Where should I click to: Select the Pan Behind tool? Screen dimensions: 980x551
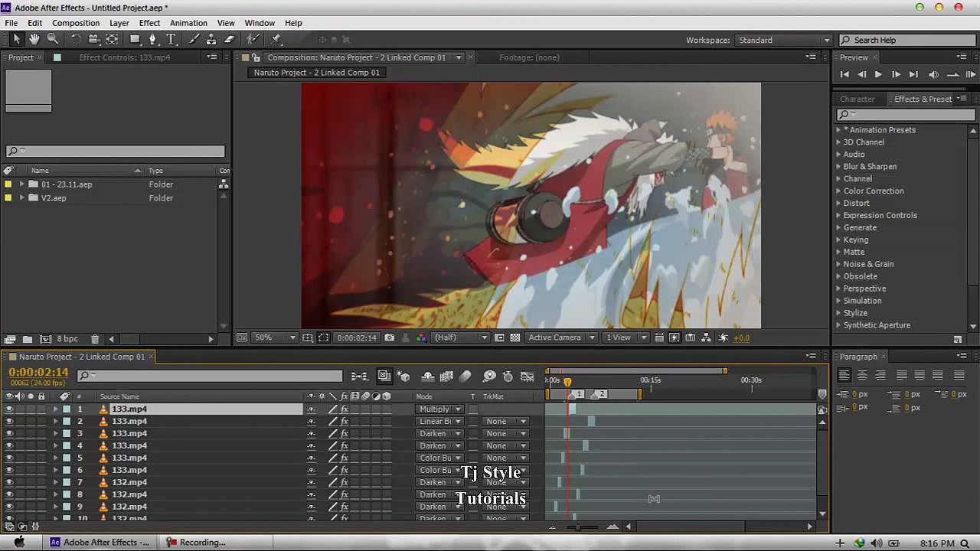pyautogui.click(x=112, y=39)
